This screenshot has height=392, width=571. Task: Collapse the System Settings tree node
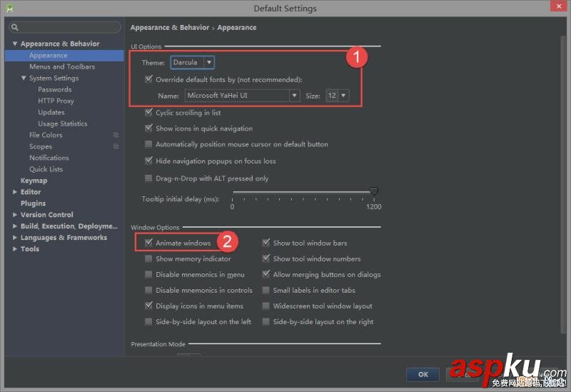pos(24,78)
